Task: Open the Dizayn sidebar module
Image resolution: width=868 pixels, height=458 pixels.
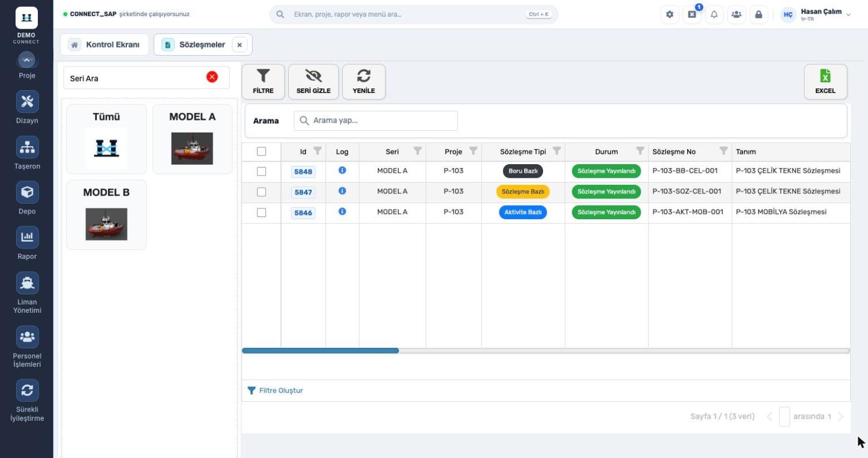Action: point(27,102)
